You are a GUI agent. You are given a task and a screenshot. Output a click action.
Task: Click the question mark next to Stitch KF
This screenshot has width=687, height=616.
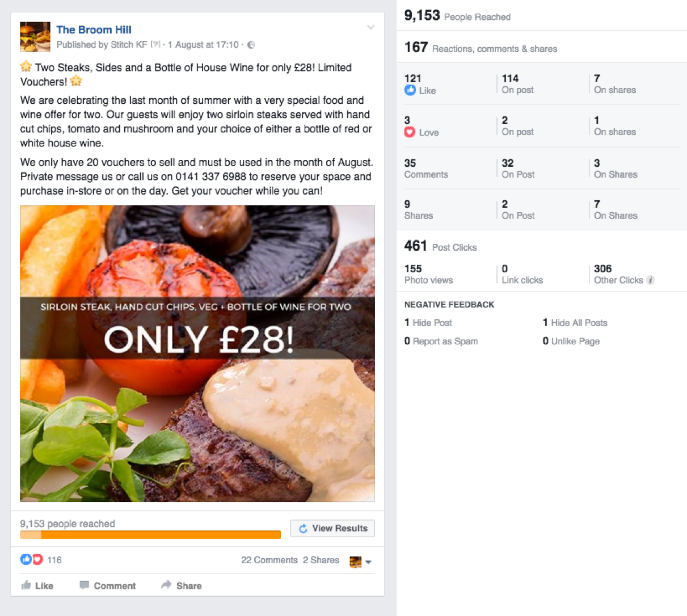point(155,45)
